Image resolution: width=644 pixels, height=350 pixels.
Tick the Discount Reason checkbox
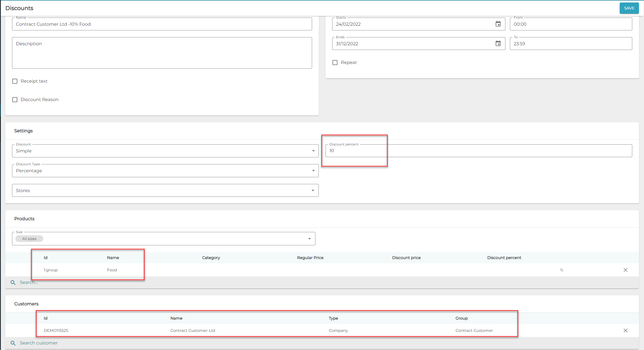pos(15,100)
